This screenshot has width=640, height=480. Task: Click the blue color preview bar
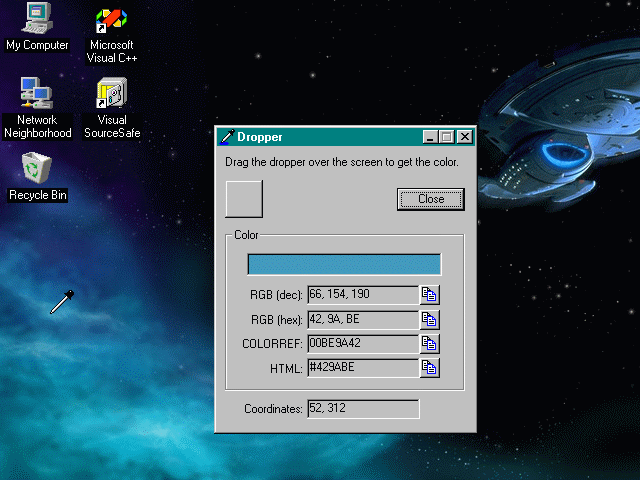(344, 264)
